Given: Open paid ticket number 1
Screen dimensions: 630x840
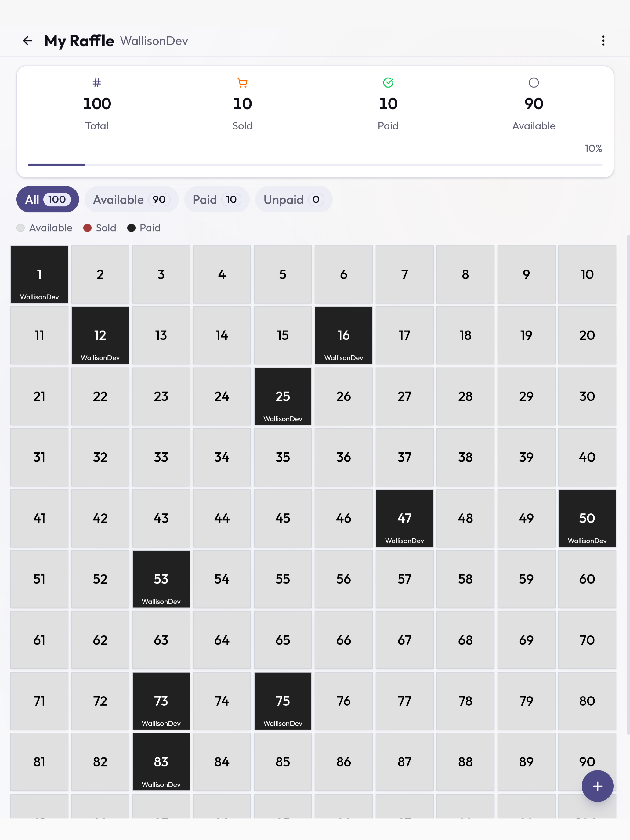Looking at the screenshot, I should [x=39, y=275].
